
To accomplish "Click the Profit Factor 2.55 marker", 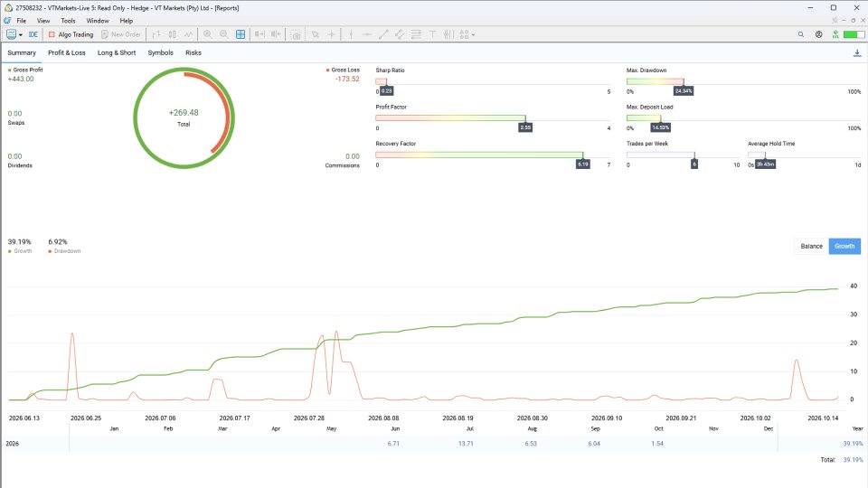I will coord(525,127).
